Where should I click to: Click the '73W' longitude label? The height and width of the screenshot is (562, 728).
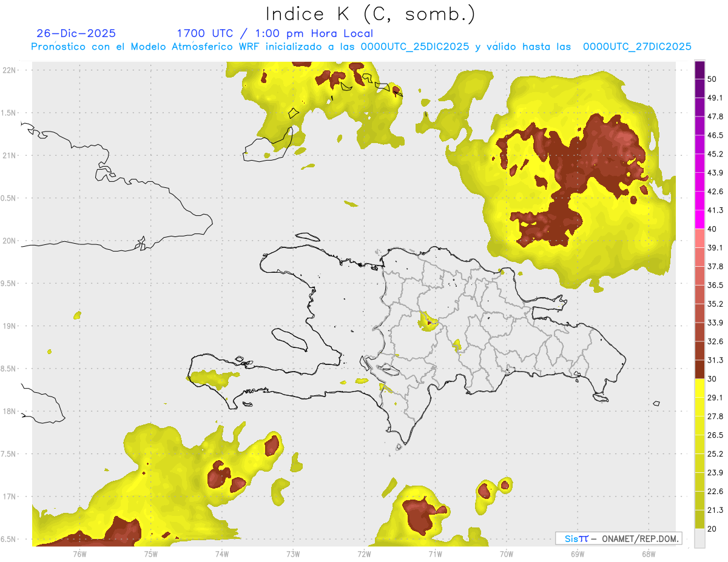click(x=293, y=555)
